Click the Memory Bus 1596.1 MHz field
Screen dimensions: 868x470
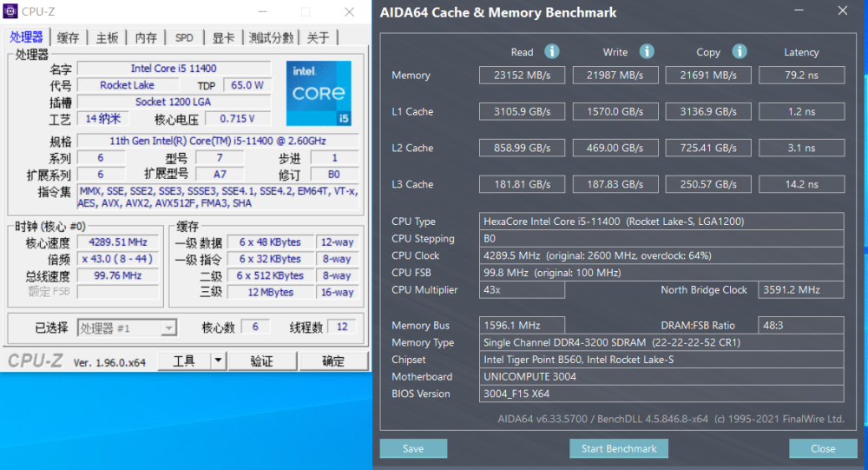pos(522,325)
